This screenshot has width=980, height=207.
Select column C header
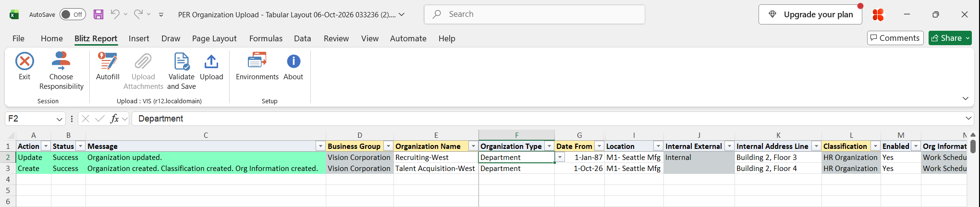tap(206, 135)
